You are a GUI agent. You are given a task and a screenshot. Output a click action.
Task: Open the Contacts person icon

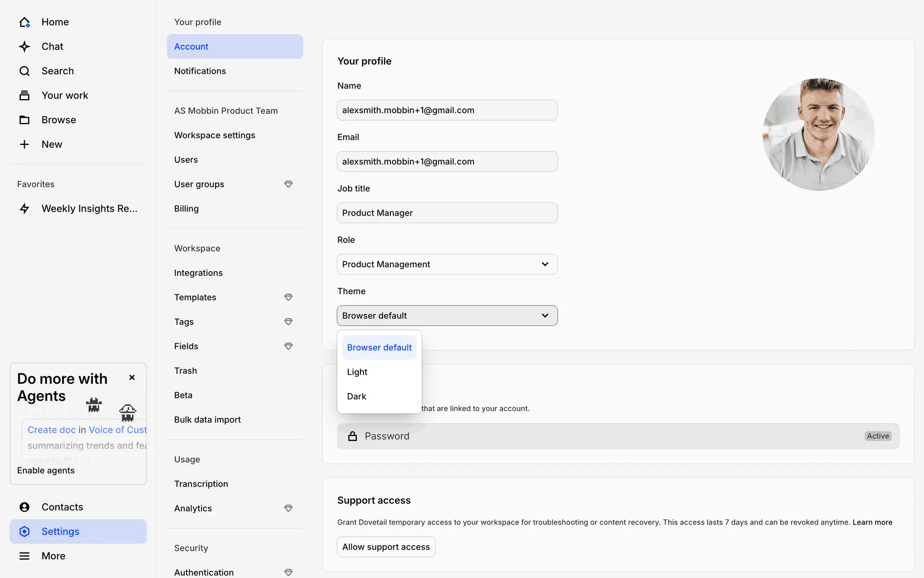coord(25,507)
